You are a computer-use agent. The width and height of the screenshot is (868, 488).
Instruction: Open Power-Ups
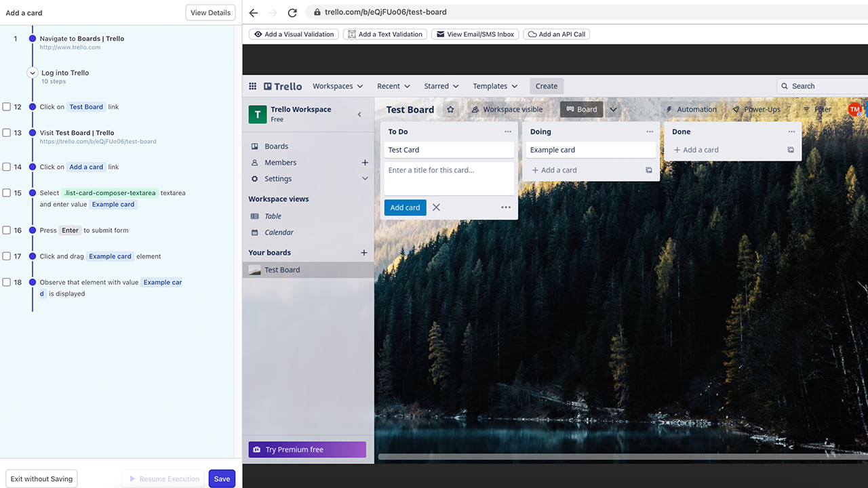click(x=756, y=110)
